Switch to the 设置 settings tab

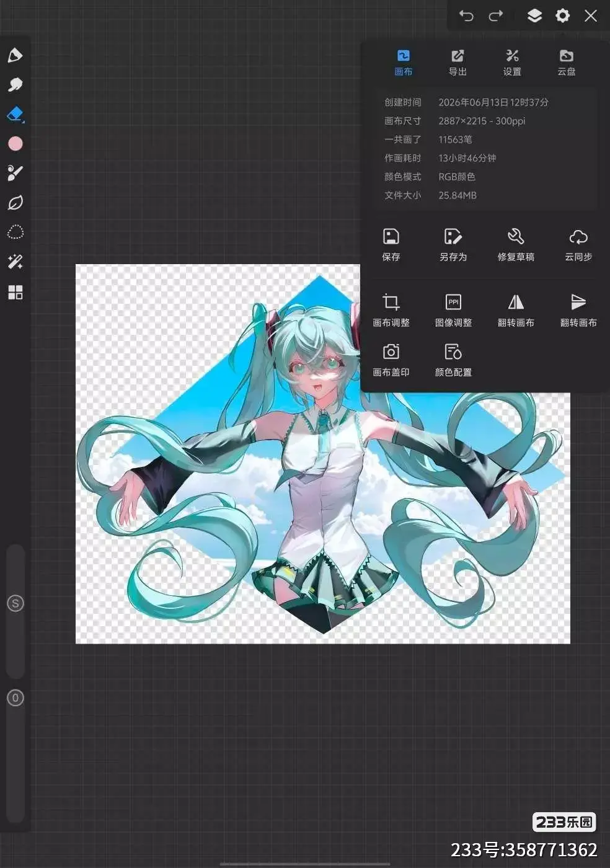[512, 63]
